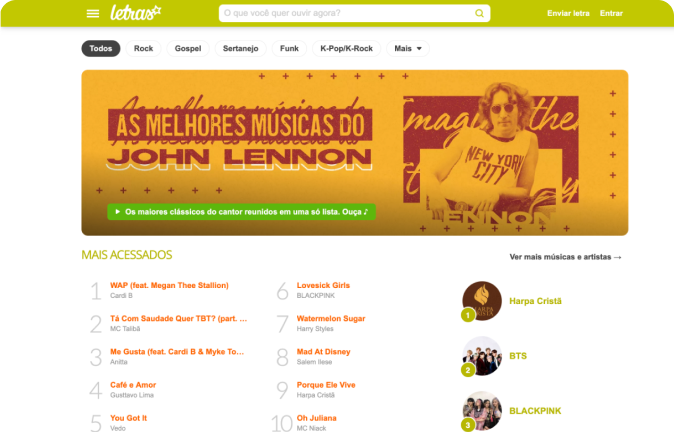Open Harpa Cristã artist avatar
This screenshot has width=674, height=432.
pyautogui.click(x=482, y=301)
